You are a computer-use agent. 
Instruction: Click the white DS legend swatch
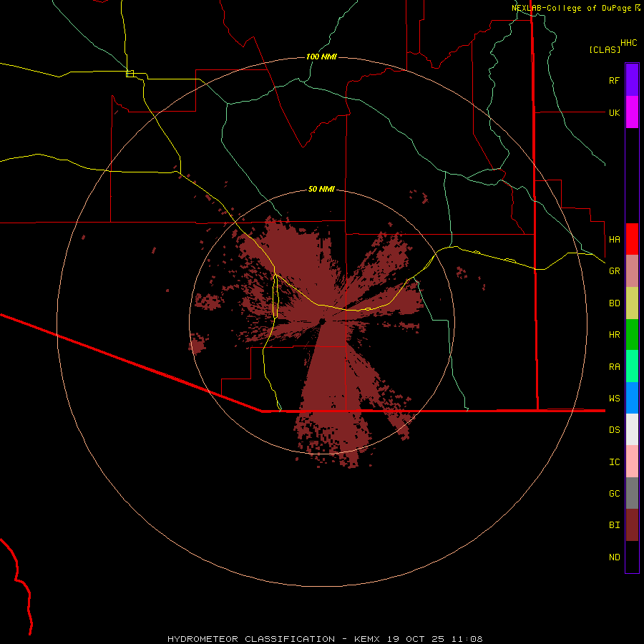click(632, 429)
